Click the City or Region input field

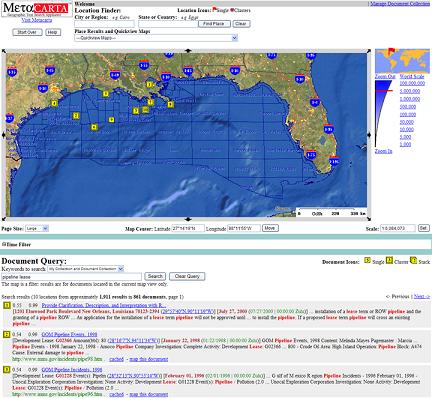click(104, 24)
